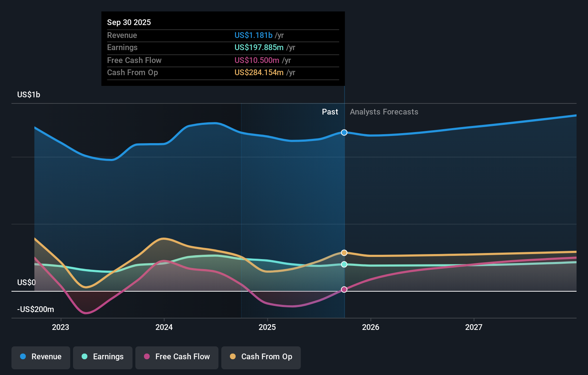
Task: Toggle the Free Cash Flow legend button
Action: pyautogui.click(x=177, y=357)
